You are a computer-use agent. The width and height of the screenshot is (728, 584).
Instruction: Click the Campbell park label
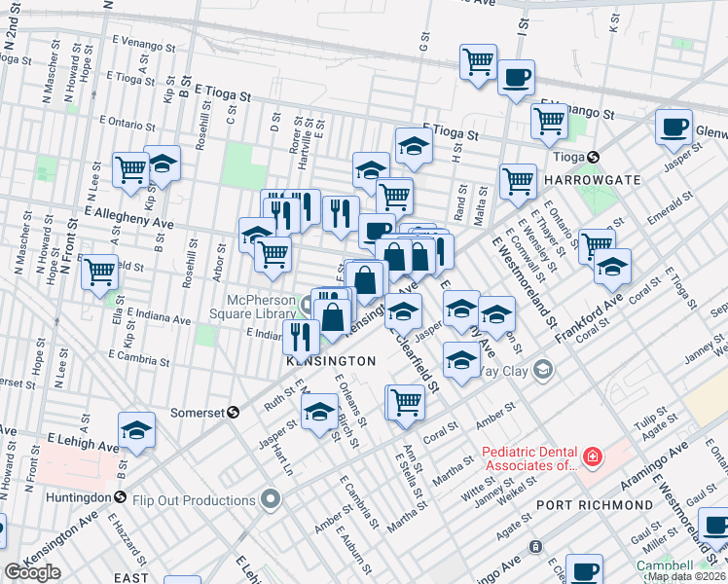tap(665, 566)
